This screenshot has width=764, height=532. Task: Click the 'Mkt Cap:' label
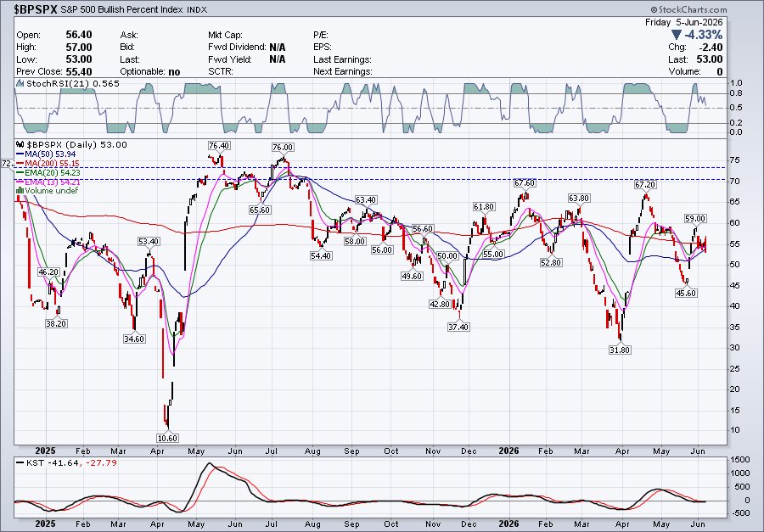click(225, 35)
